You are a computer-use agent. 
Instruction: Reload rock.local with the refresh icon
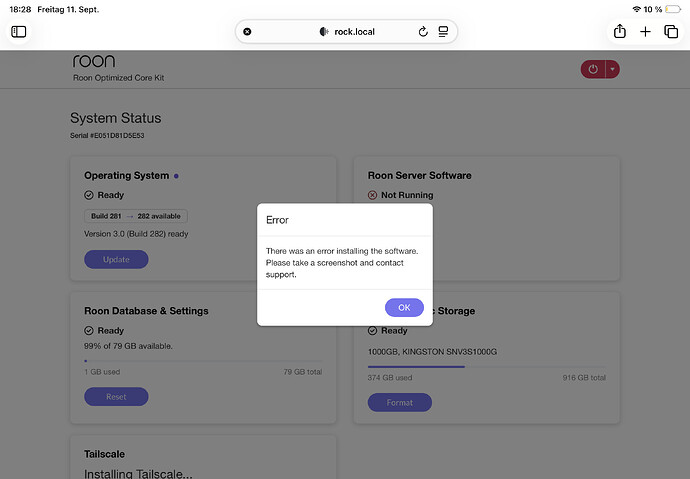pyautogui.click(x=423, y=32)
